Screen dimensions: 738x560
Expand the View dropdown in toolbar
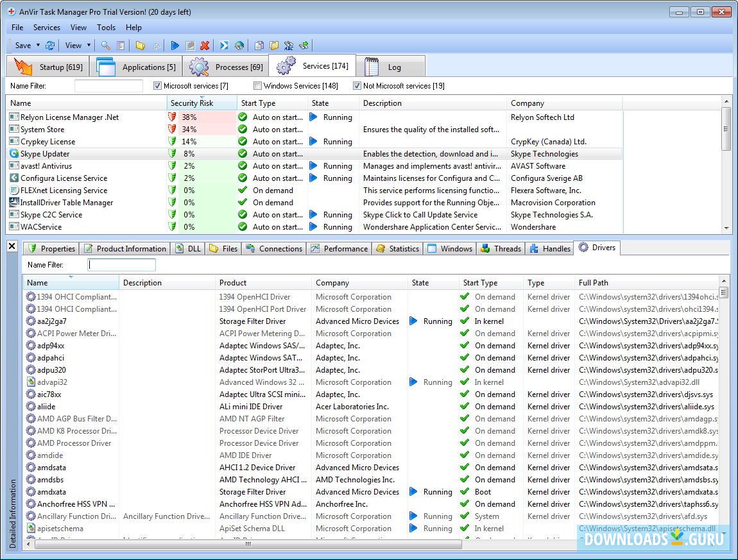pyautogui.click(x=89, y=46)
